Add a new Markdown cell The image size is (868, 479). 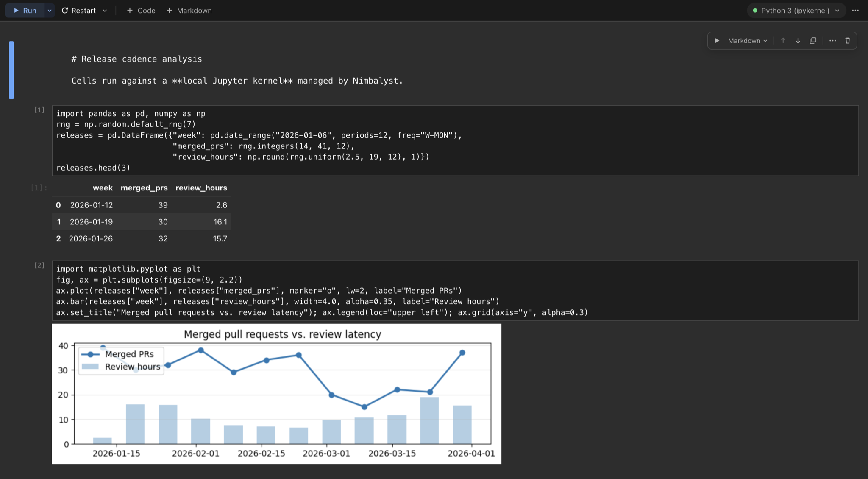point(189,11)
